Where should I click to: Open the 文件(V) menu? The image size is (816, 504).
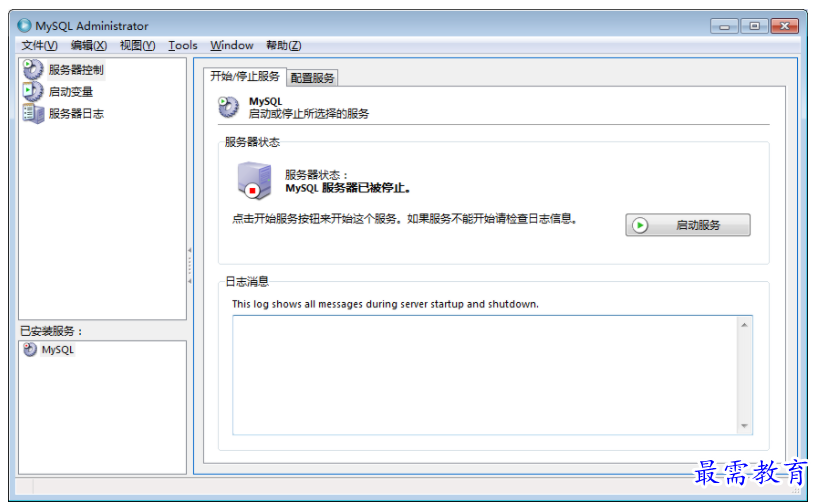[x=39, y=45]
